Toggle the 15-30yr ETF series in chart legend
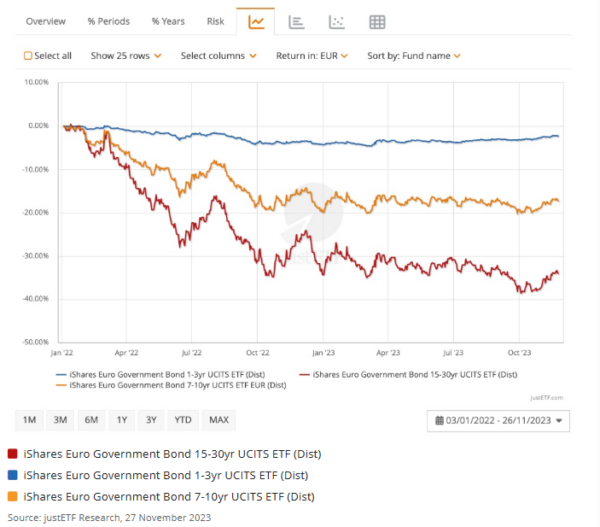Image resolution: width=600 pixels, height=527 pixels. 408,375
